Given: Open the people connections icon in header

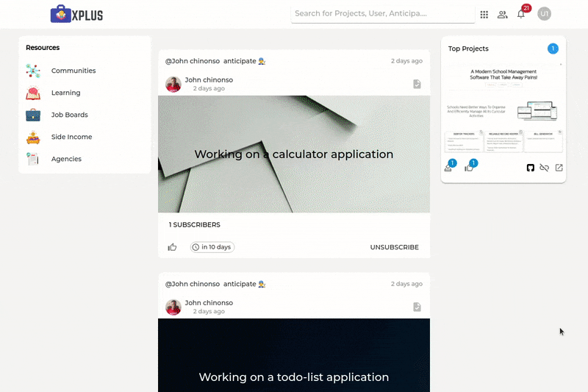Looking at the screenshot, I should [503, 14].
